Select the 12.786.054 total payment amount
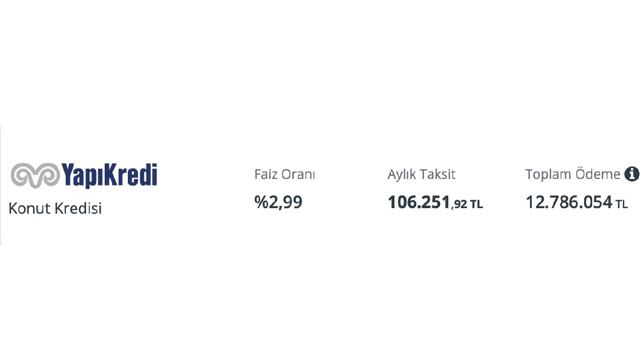The height and width of the screenshot is (362, 644). tap(569, 202)
